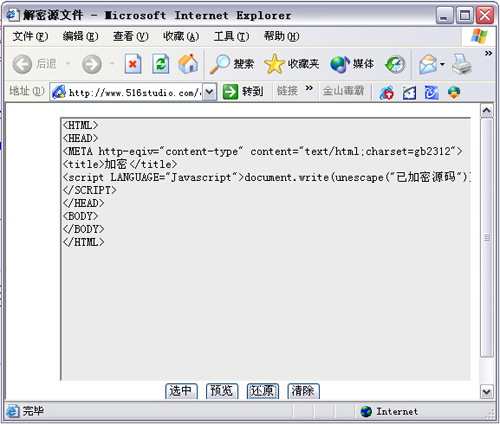The width and height of the screenshot is (500, 425).
Task: Click the vertical scrollbar thumb
Action: click(487, 237)
